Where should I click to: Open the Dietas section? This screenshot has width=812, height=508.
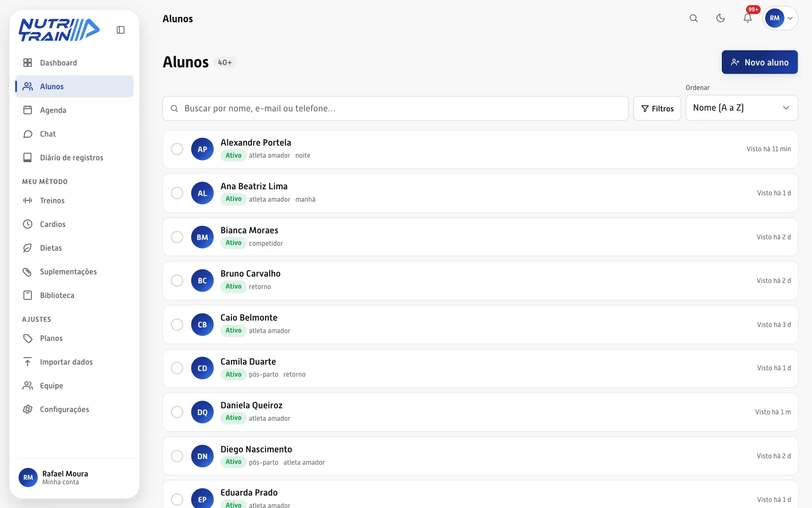74,248
